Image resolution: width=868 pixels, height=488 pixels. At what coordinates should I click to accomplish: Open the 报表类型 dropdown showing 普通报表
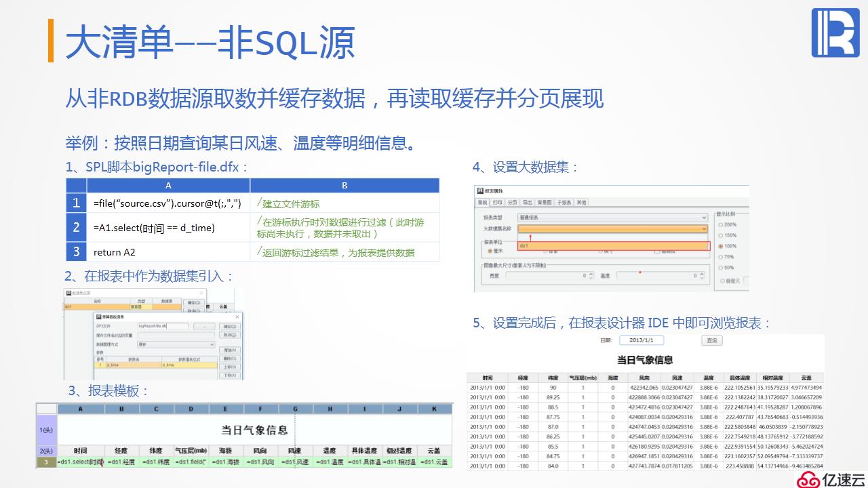click(x=613, y=217)
